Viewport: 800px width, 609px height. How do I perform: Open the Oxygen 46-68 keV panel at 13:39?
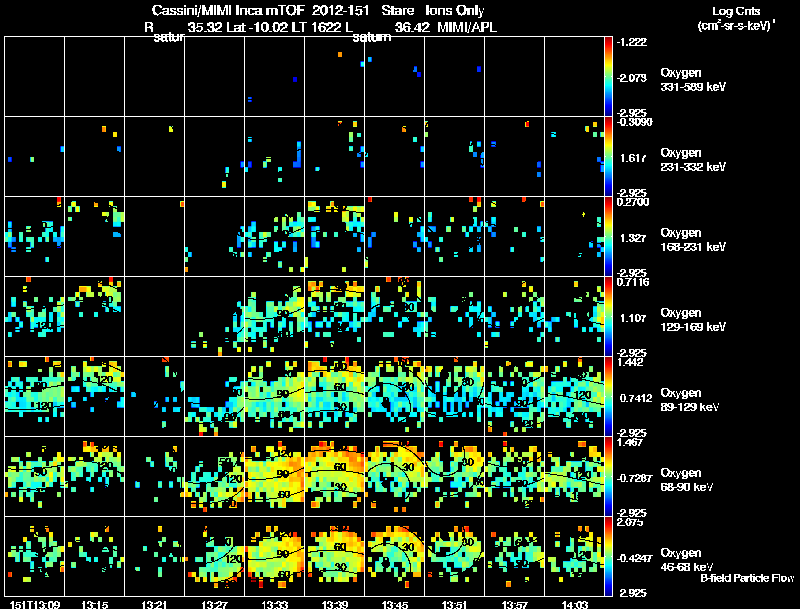click(x=335, y=556)
